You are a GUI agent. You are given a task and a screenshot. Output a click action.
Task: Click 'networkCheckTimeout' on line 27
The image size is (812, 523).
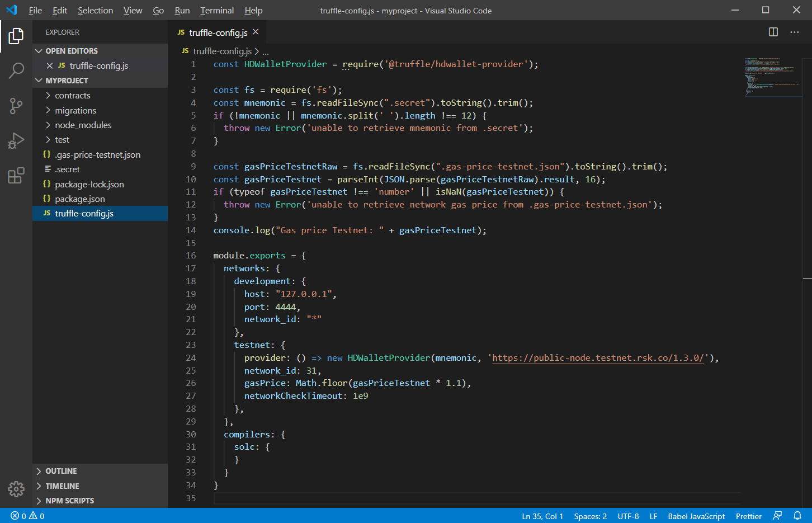[293, 396]
